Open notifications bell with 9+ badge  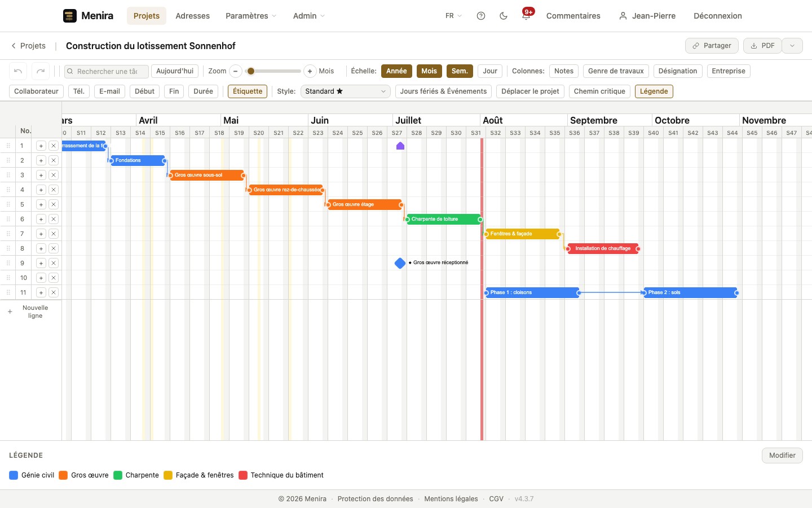tap(526, 16)
